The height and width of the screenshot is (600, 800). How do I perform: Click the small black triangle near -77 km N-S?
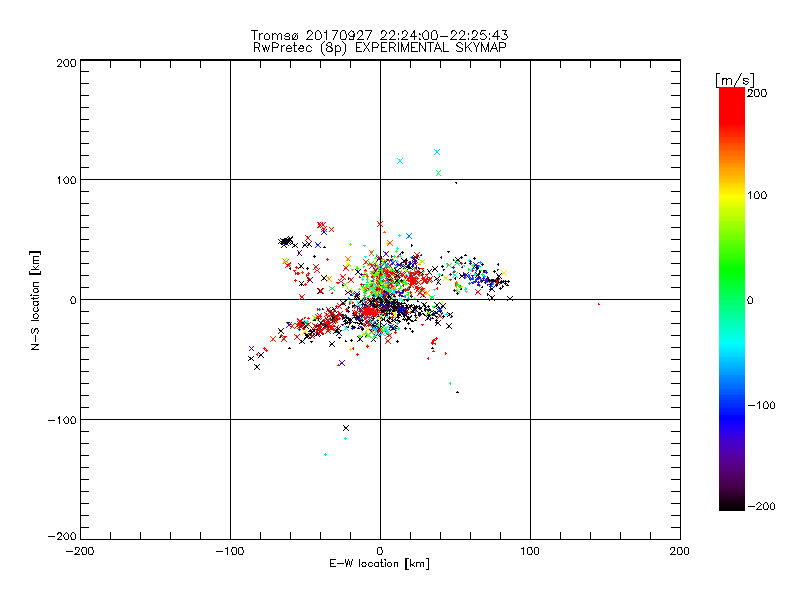tap(458, 392)
